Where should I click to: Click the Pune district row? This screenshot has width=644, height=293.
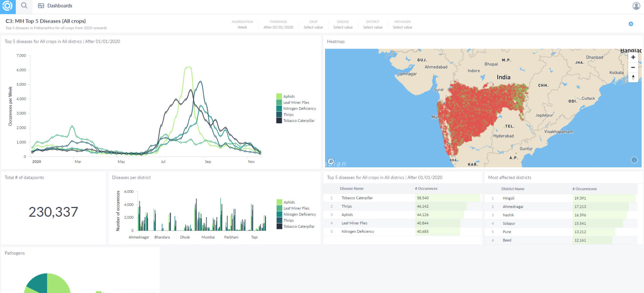point(561,232)
